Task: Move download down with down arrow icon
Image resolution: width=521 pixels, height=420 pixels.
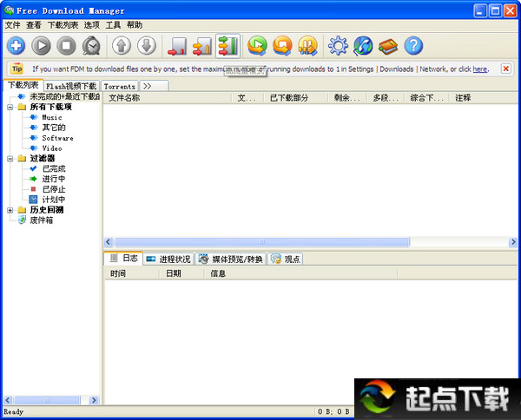Action: (x=147, y=46)
